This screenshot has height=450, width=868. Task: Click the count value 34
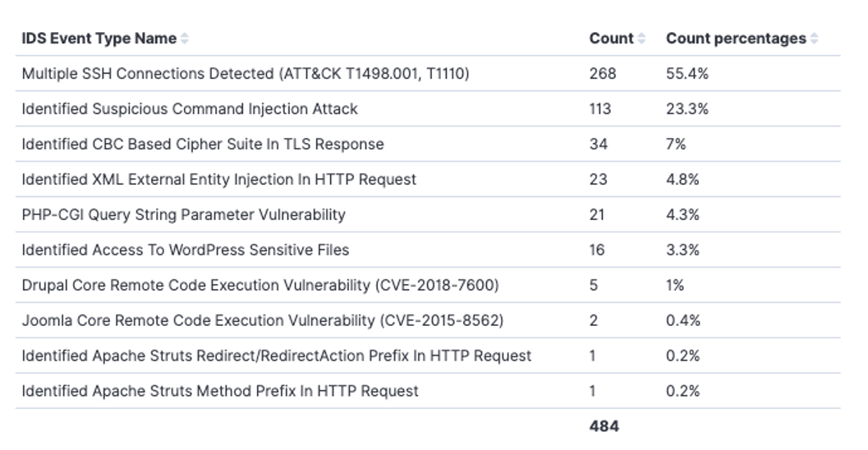coord(598,145)
